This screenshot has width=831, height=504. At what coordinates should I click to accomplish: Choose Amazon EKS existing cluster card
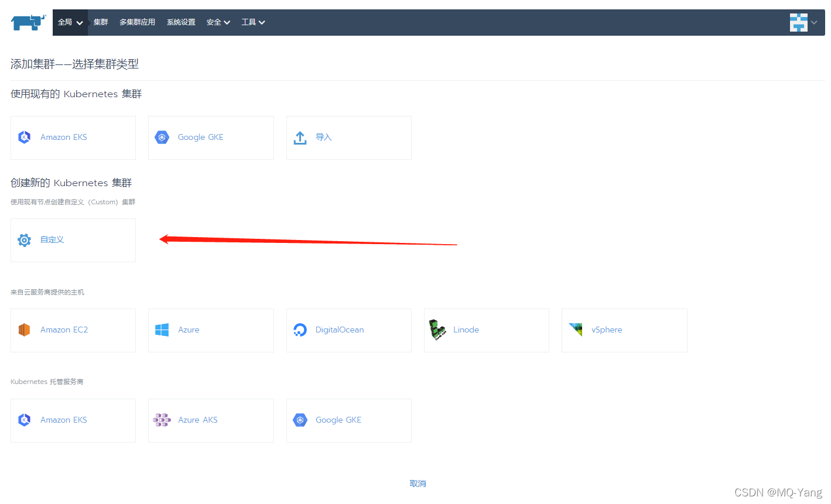tap(73, 138)
